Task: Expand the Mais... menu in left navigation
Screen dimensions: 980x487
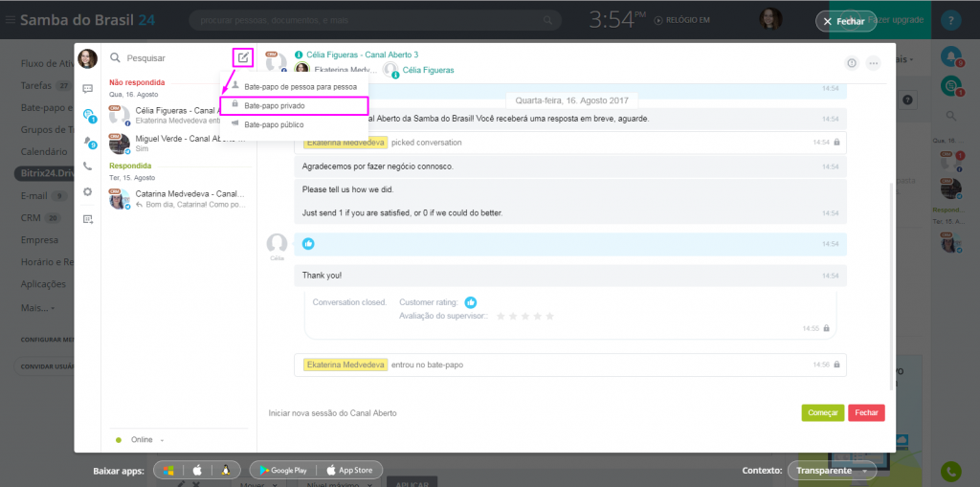Action: pos(37,307)
